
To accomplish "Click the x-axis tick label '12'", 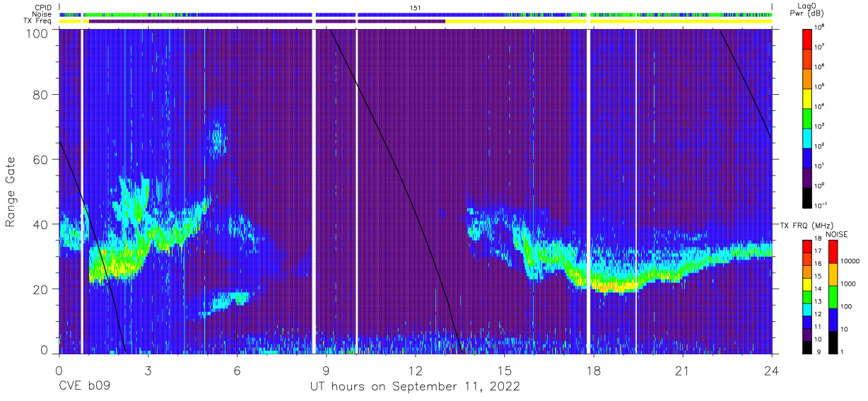I will [415, 371].
